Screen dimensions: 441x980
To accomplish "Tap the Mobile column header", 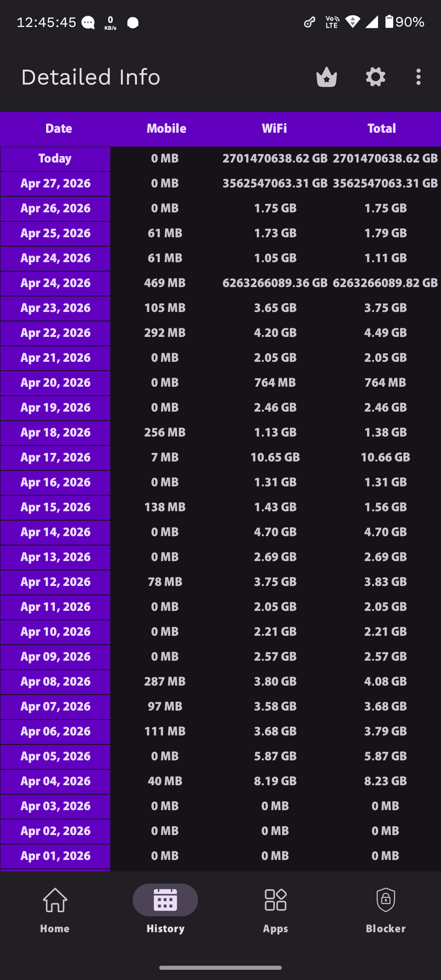I will click(167, 129).
